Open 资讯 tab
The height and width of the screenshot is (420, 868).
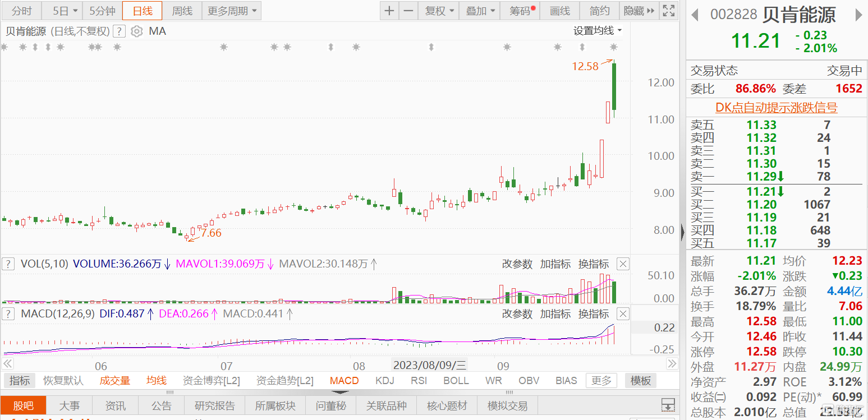coord(116,405)
